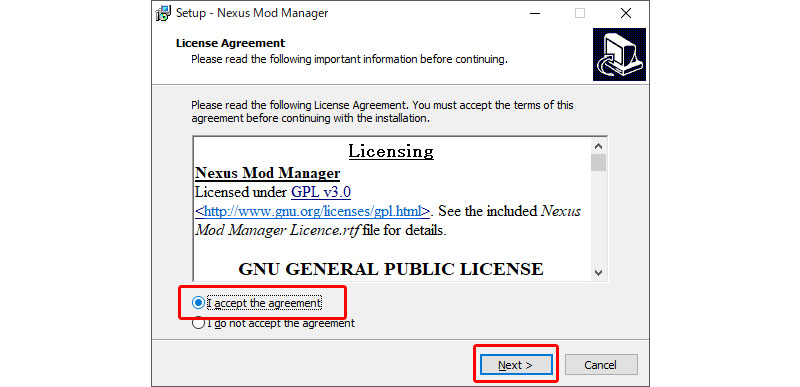Screen dimensions: 800x387
Task: Click the Next > button
Action: [x=516, y=365]
